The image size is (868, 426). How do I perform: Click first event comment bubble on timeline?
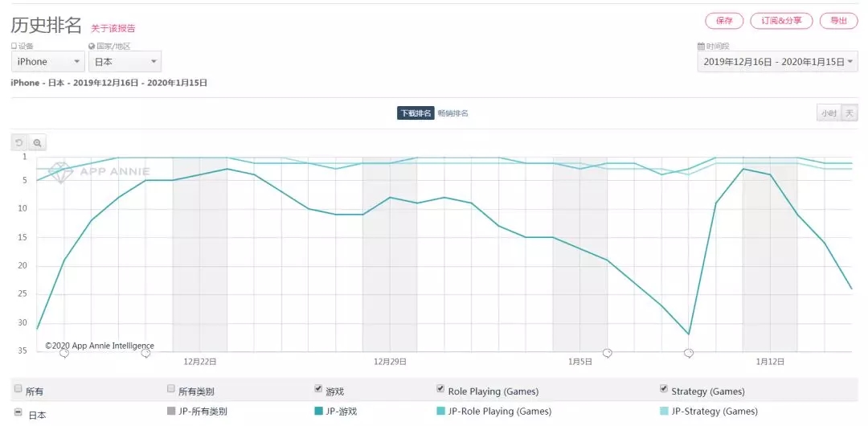click(x=64, y=353)
